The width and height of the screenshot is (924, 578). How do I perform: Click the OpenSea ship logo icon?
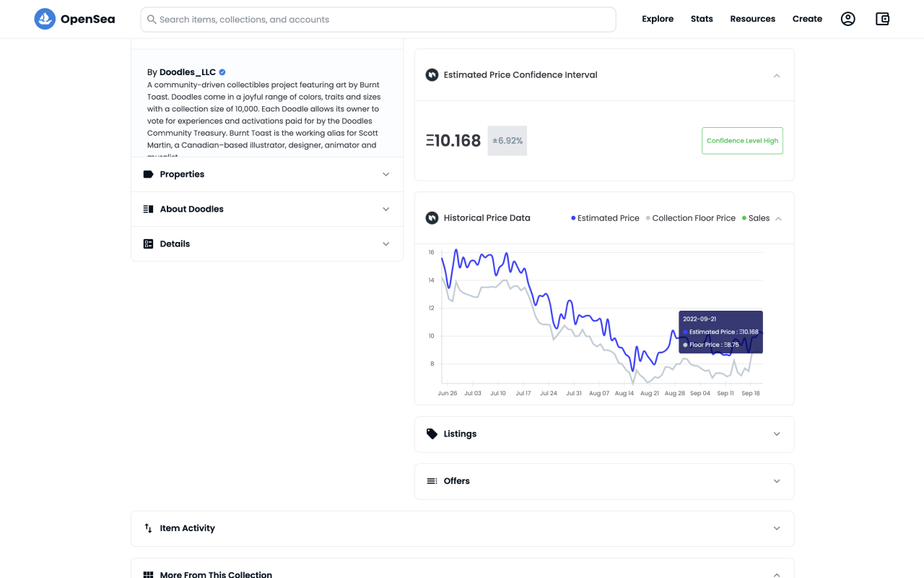click(x=45, y=19)
